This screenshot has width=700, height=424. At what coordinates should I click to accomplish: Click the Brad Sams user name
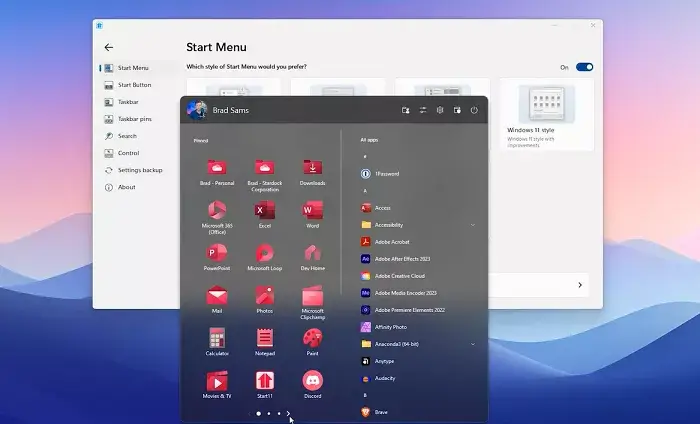(230, 110)
